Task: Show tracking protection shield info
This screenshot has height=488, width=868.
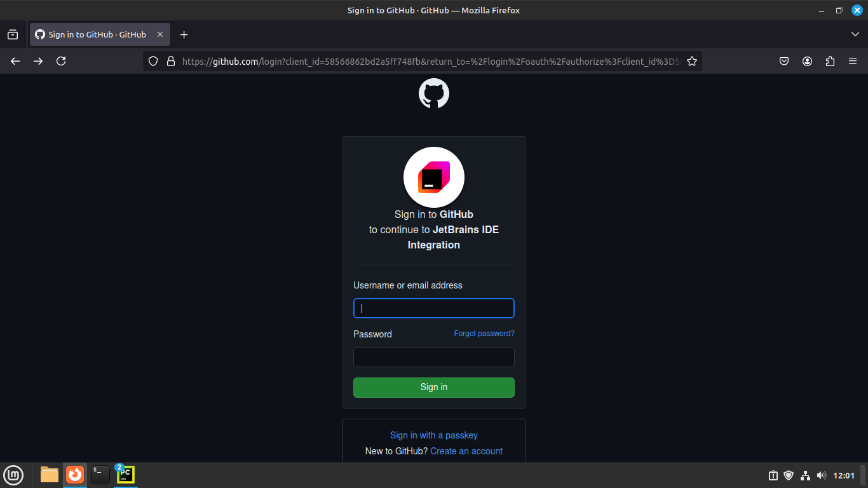Action: click(x=153, y=61)
